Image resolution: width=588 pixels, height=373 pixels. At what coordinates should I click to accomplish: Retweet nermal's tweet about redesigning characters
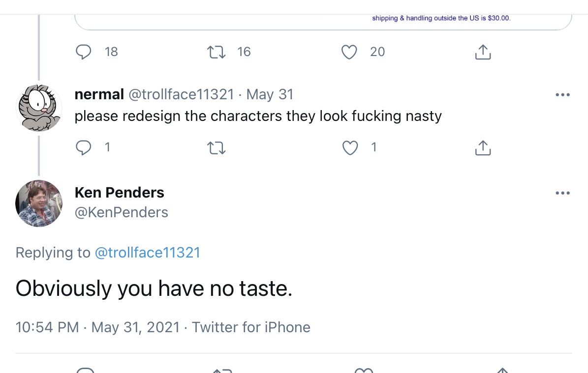[x=217, y=148]
